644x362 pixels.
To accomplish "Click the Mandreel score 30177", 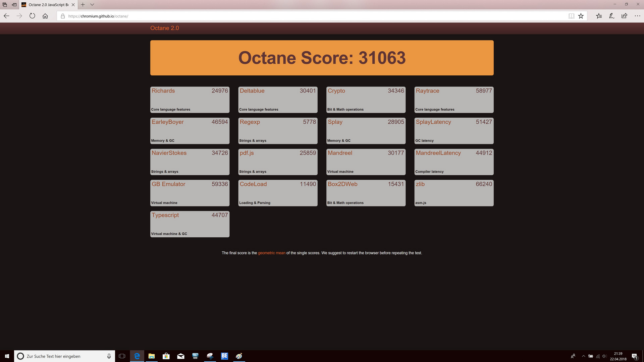I will (x=396, y=153).
